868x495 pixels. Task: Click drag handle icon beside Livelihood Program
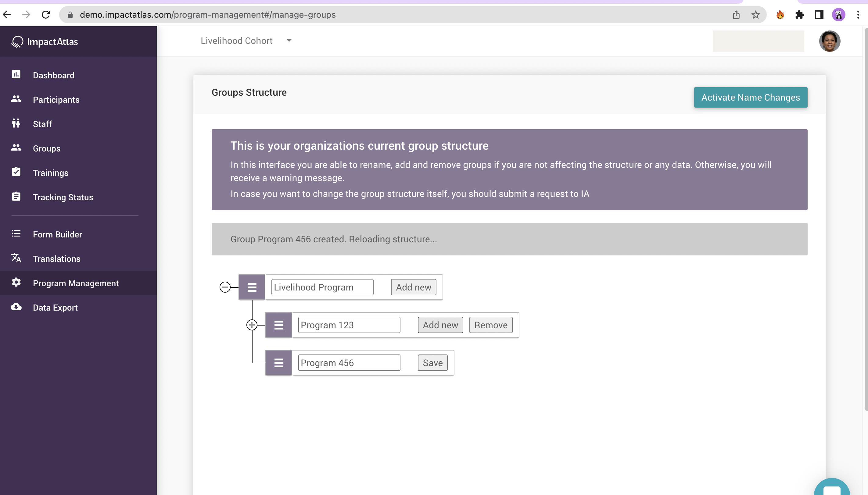point(252,287)
